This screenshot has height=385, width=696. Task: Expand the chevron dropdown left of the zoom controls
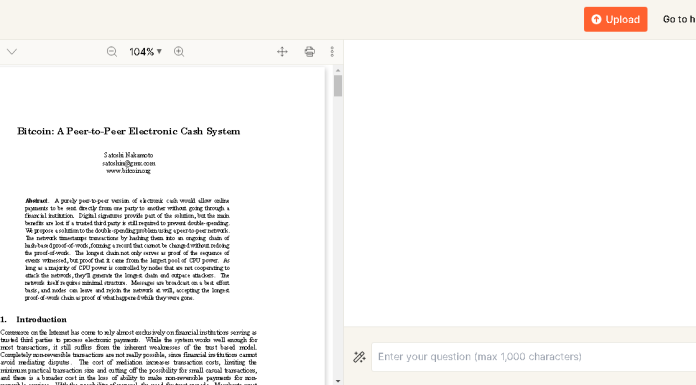pos(12,52)
